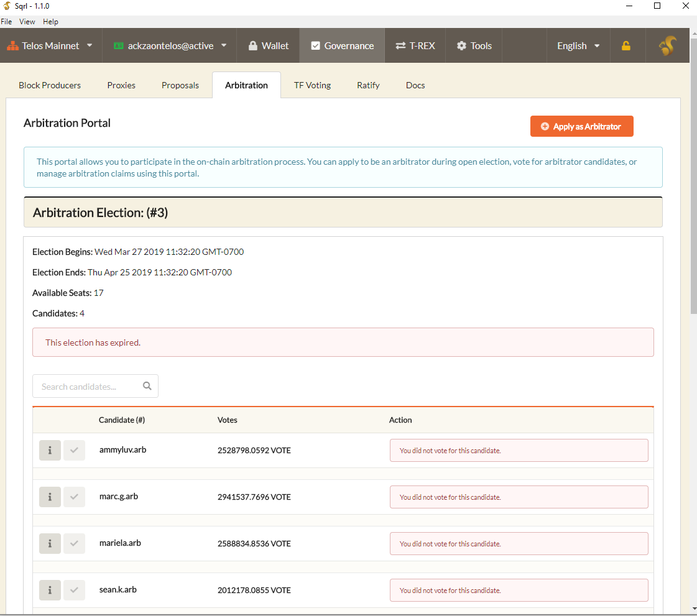Toggle vote checkmark for sean.k.arb
Screen dimensions: 697x616
pyautogui.click(x=74, y=591)
